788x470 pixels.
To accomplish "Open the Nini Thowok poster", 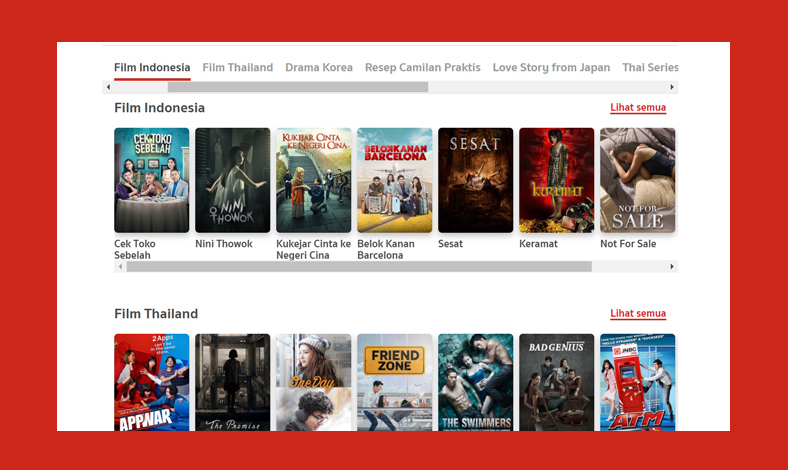I will [x=233, y=180].
